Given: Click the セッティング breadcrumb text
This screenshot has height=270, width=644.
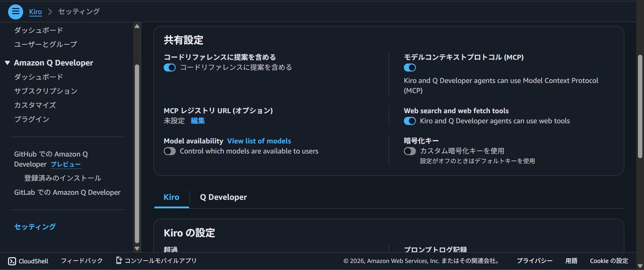Looking at the screenshot, I should click(79, 12).
